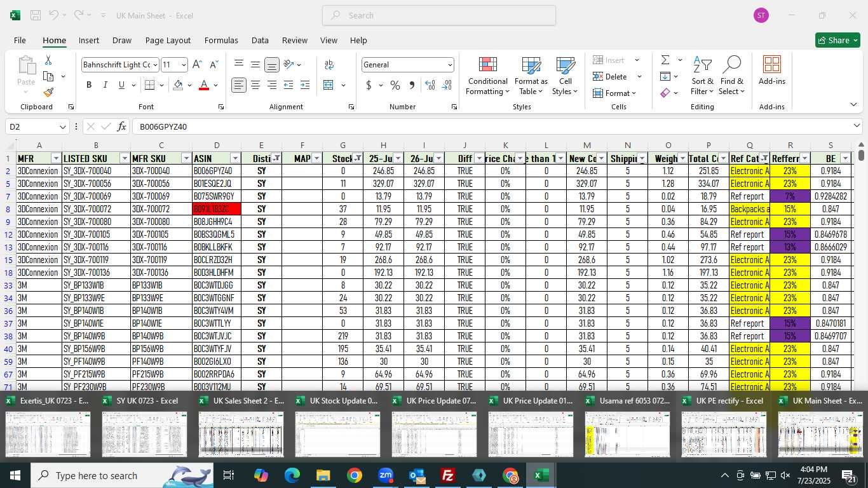The image size is (868, 488).
Task: Click the Find & Select button
Action: (x=731, y=75)
